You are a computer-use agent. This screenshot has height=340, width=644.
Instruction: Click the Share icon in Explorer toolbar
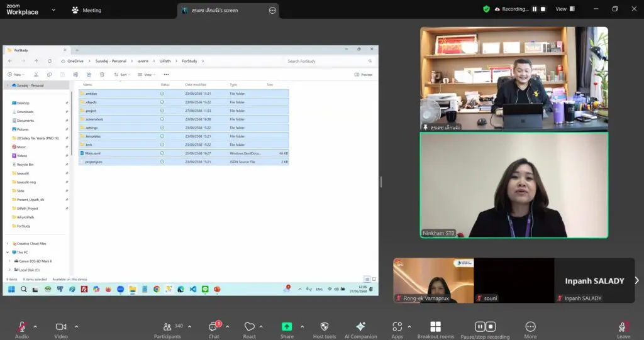click(x=89, y=74)
